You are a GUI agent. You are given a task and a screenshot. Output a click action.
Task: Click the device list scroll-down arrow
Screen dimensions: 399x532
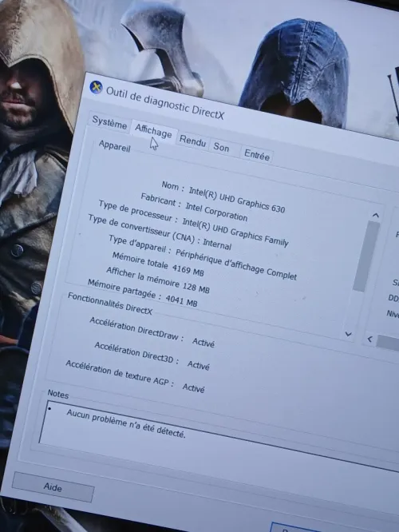tap(348, 334)
